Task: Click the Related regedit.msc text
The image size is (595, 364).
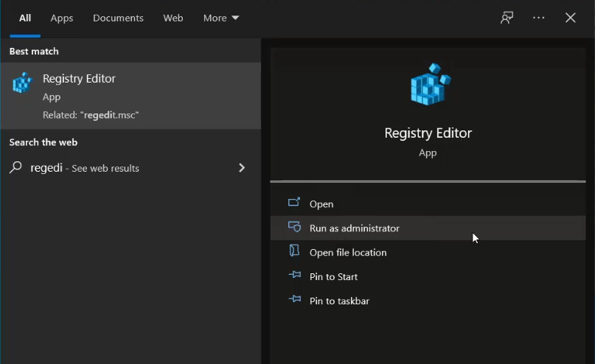Action: tap(91, 115)
